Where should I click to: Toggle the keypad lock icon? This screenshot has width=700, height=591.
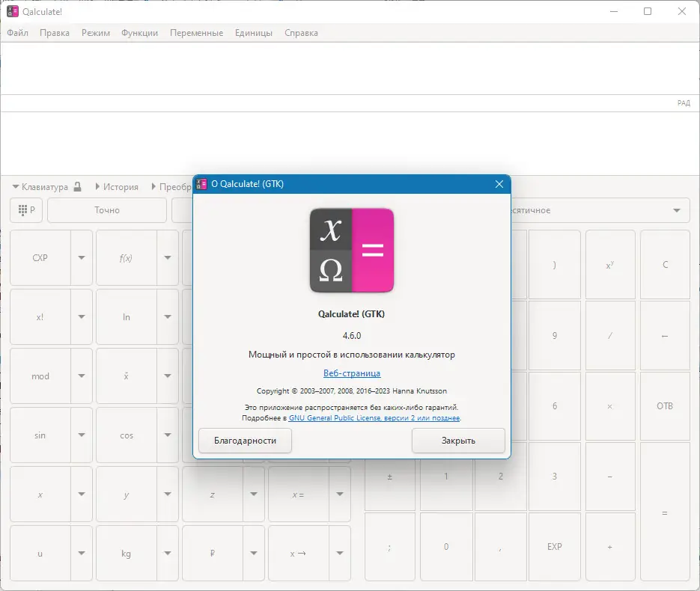point(78,186)
